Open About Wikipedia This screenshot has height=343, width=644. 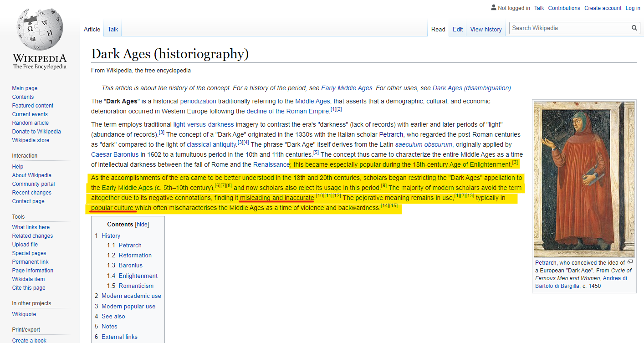click(32, 175)
